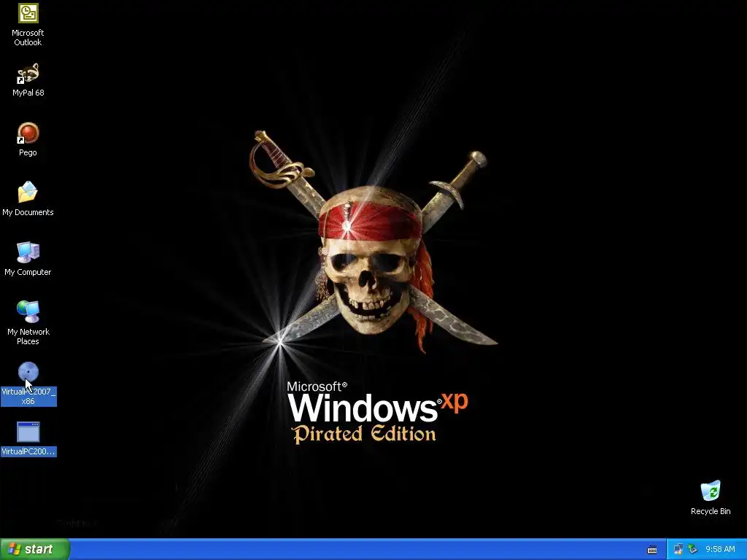The image size is (747, 560).
Task: Select the My Computer desktop icon
Action: tap(28, 252)
